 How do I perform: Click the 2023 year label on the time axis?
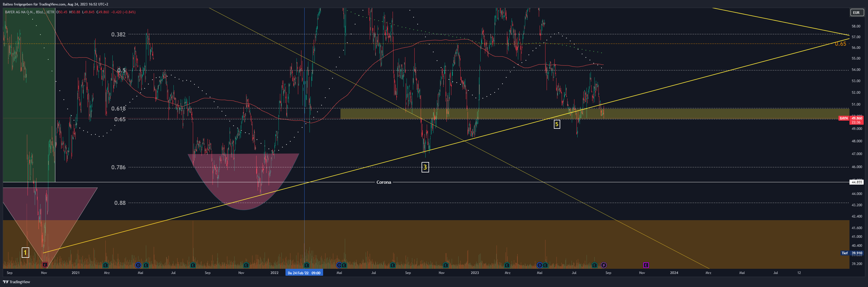point(475,273)
